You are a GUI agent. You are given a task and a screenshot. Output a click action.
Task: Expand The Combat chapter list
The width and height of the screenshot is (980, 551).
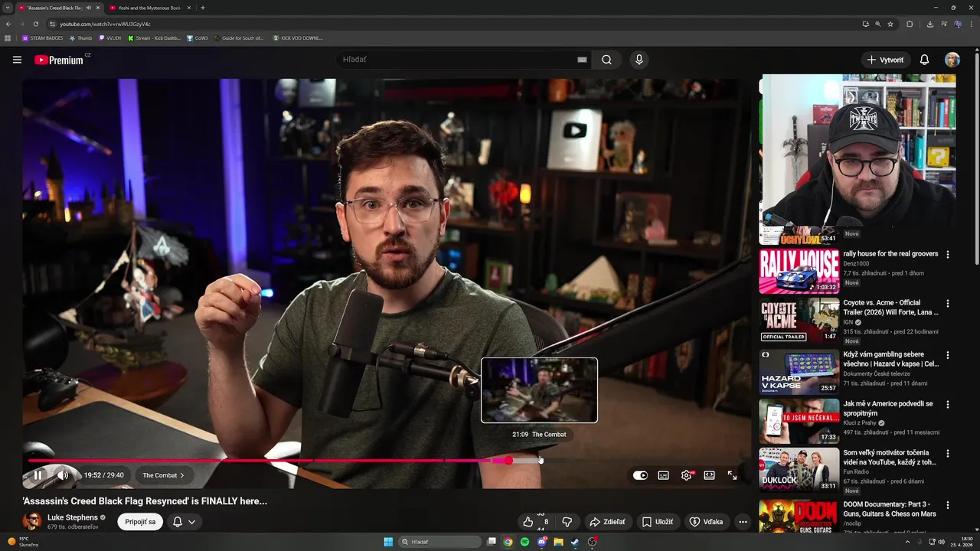point(163,475)
